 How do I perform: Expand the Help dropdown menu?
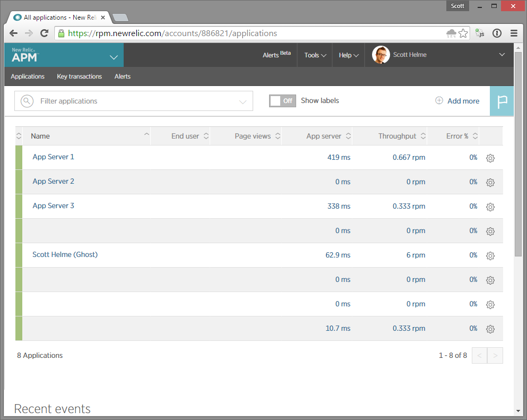pos(349,55)
